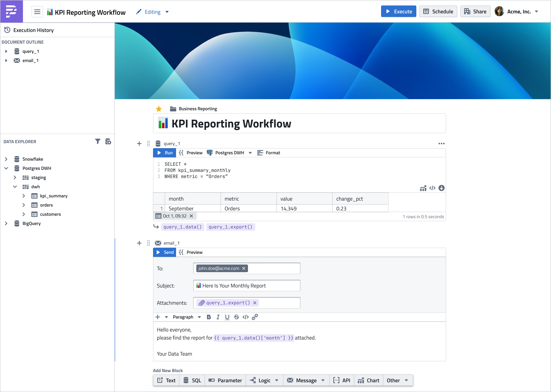Click the hamburger menu icon
The height and width of the screenshot is (392, 551).
pyautogui.click(x=37, y=12)
